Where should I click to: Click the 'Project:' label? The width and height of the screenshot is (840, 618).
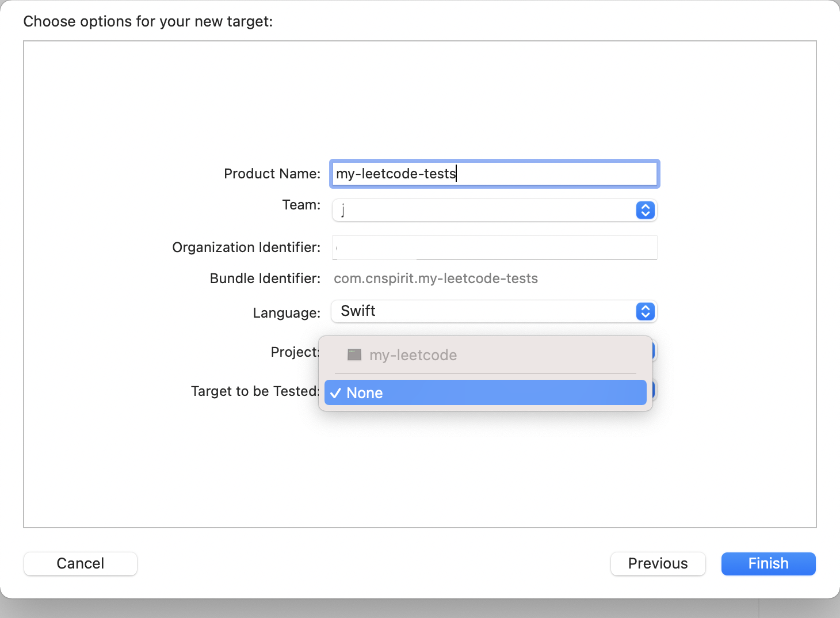[295, 352]
